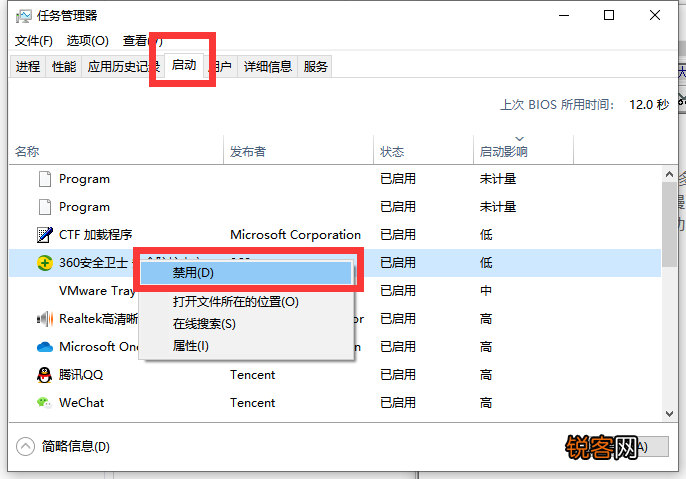Click the first Program file icon

45,179
